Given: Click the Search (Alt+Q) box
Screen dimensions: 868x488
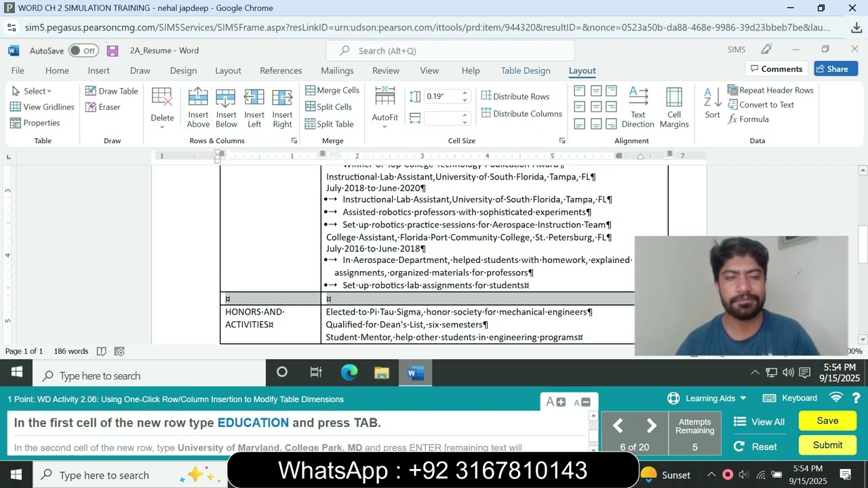Looking at the screenshot, I should (x=450, y=51).
